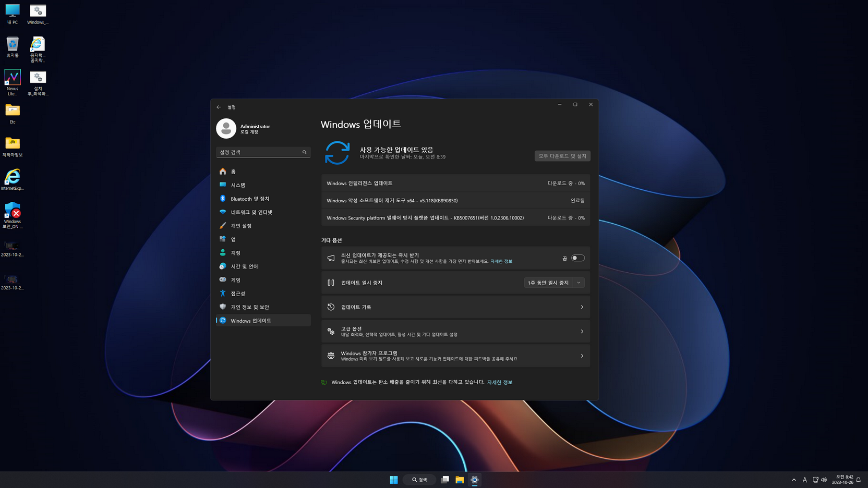Select the 설치 후_최적화 desktop icon
The image size is (868, 488).
[38, 82]
